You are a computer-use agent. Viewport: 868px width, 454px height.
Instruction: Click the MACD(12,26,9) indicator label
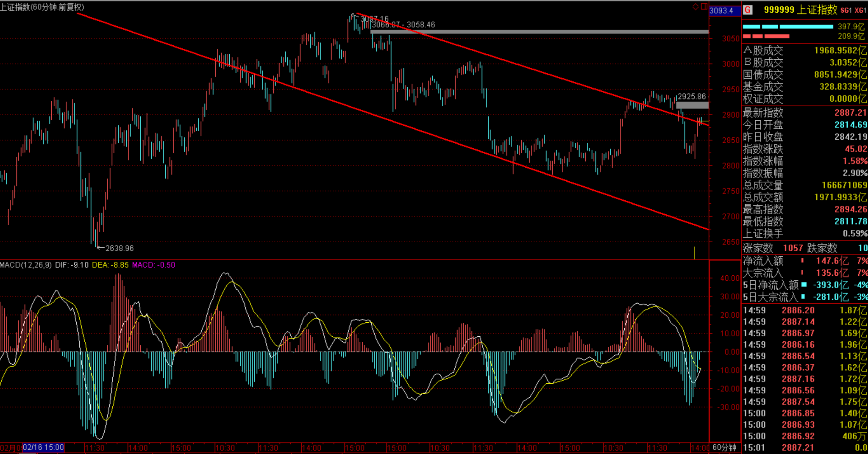[x=26, y=265]
